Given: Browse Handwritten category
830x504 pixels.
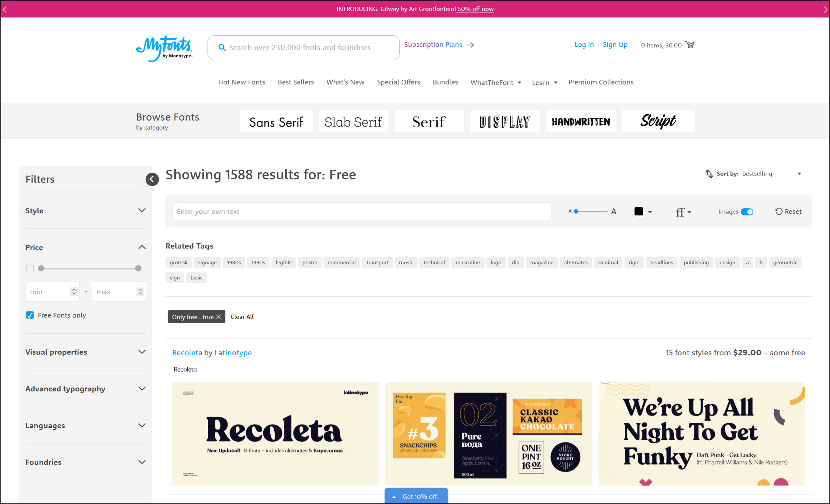Looking at the screenshot, I should click(x=581, y=121).
